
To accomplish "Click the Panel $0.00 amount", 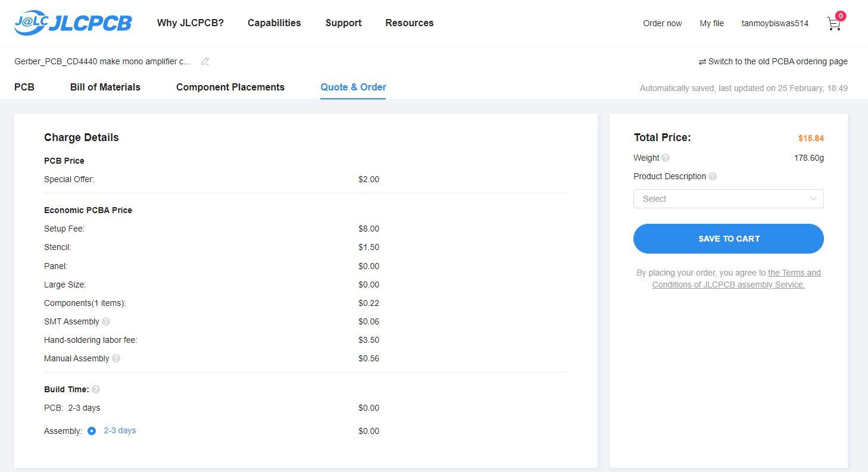I will 369,266.
